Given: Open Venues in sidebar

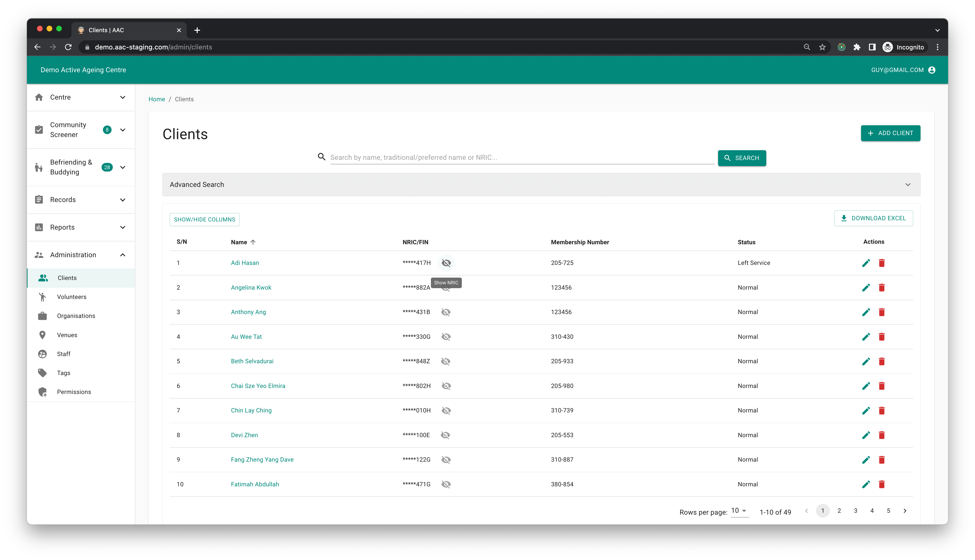Looking at the screenshot, I should (x=81, y=335).
